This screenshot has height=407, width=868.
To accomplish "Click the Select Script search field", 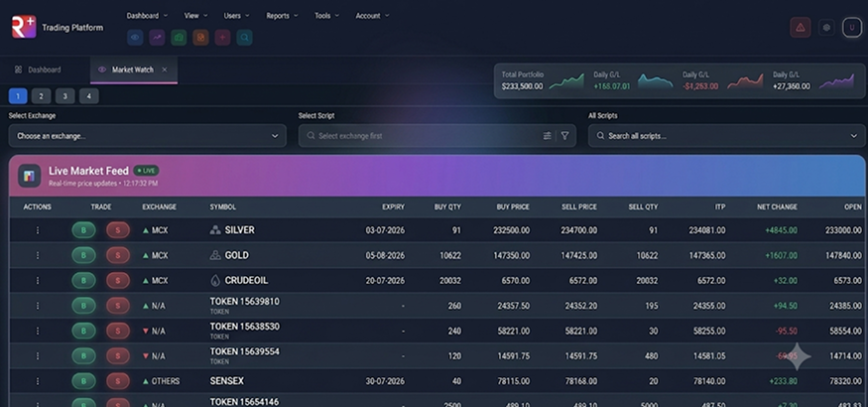I will [x=421, y=136].
